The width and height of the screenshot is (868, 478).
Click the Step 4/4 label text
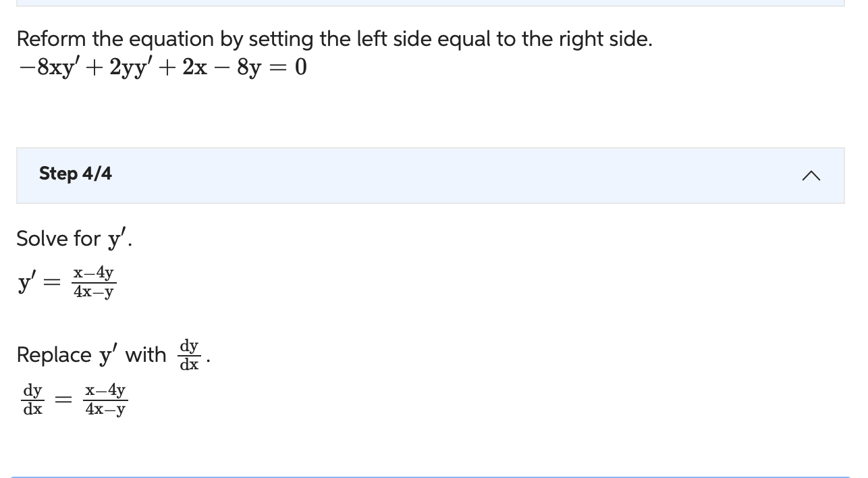click(x=75, y=174)
